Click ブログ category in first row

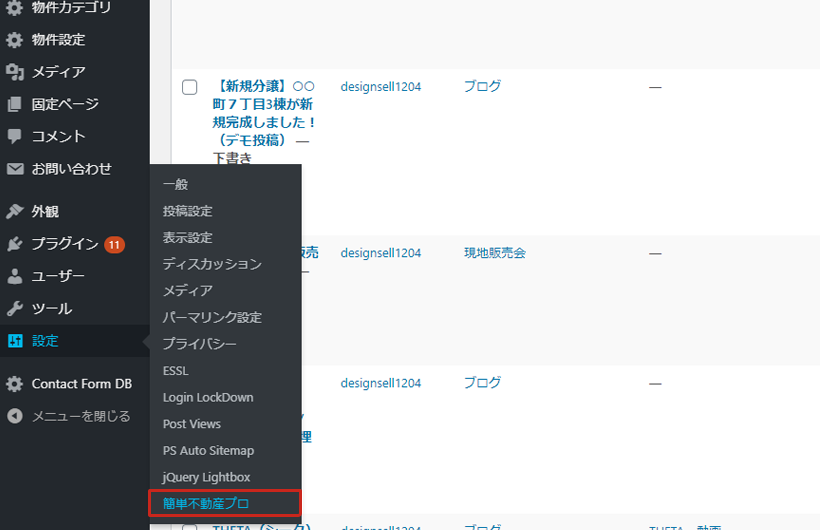[x=482, y=86]
